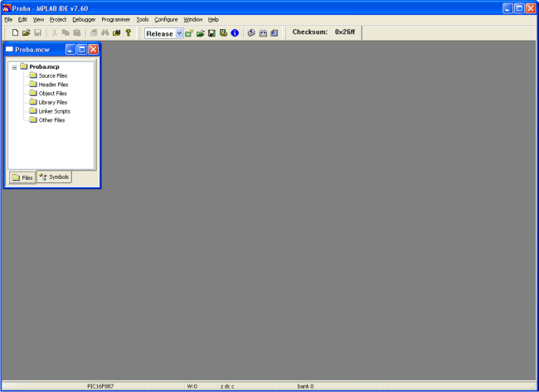Open the Programmer menu

point(116,20)
